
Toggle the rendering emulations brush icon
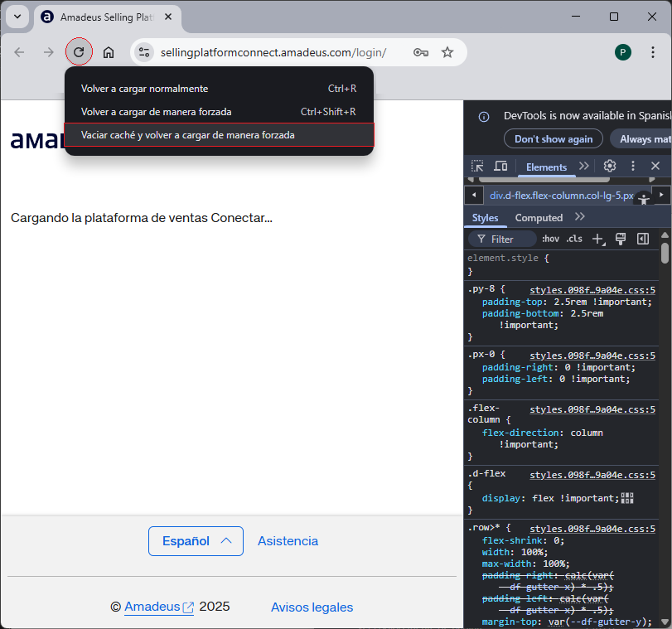(x=620, y=239)
